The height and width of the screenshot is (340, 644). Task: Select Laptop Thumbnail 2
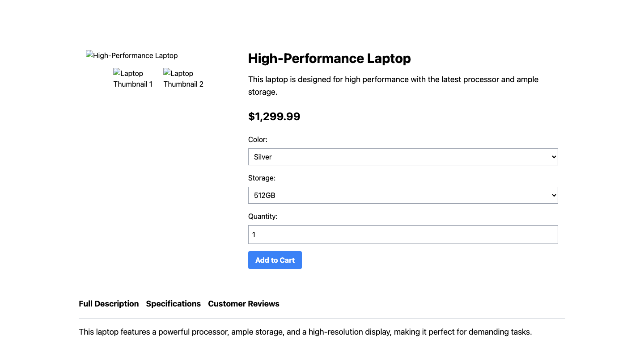pyautogui.click(x=183, y=79)
